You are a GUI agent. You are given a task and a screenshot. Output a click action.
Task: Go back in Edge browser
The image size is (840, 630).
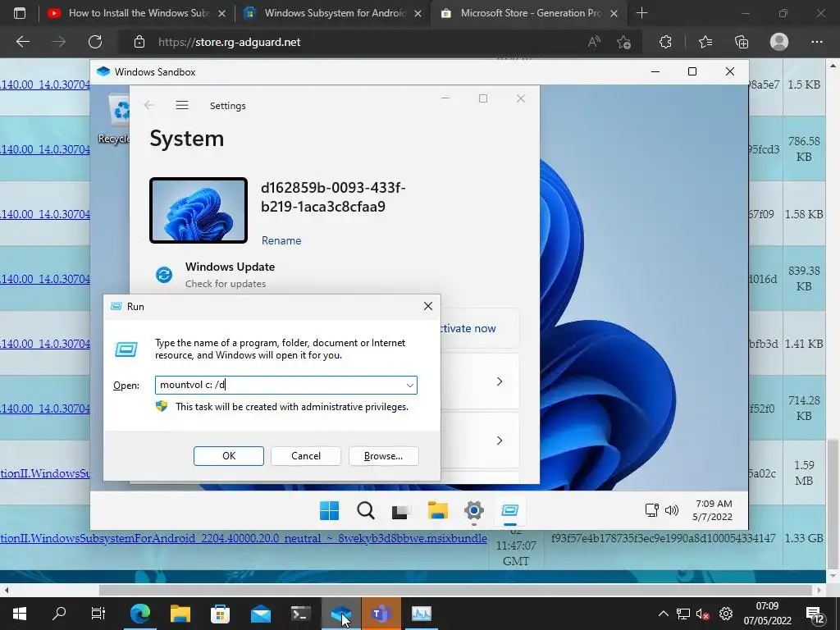coord(23,42)
